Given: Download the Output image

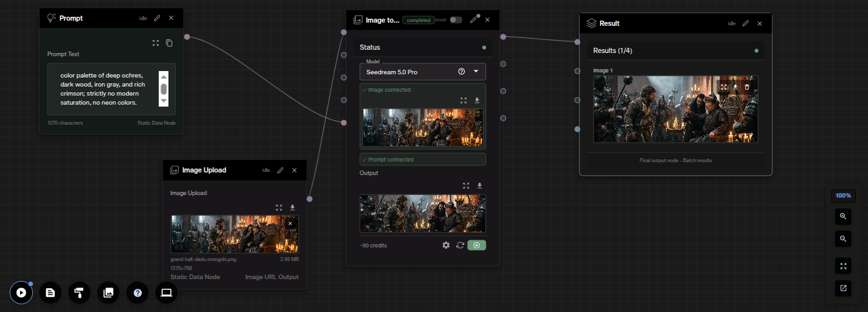Looking at the screenshot, I should click(x=479, y=185).
